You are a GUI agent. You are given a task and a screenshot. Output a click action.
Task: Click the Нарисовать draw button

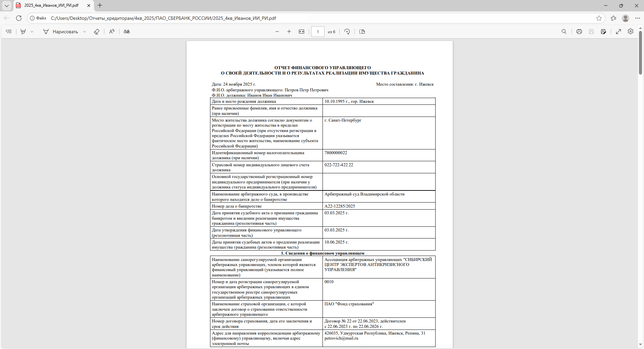pos(61,32)
